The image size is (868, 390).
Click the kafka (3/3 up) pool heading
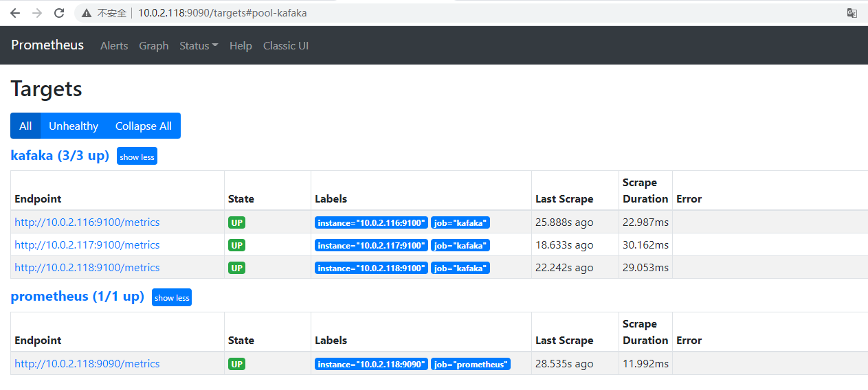click(60, 155)
